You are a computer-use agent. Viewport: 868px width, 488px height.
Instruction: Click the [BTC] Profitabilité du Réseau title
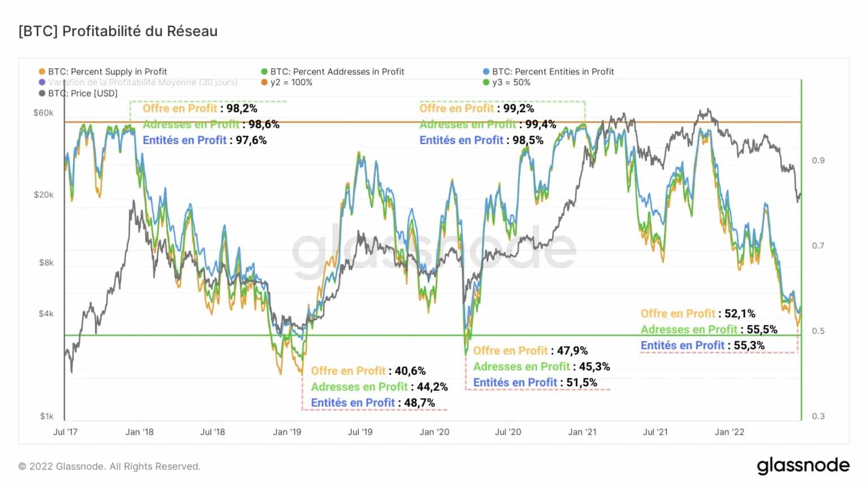click(118, 31)
